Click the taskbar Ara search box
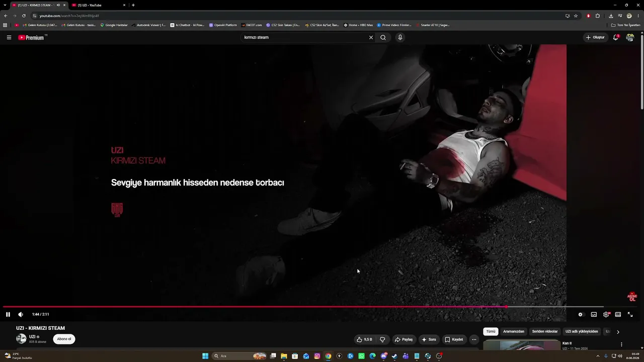The width and height of the screenshot is (644, 362). tap(239, 356)
